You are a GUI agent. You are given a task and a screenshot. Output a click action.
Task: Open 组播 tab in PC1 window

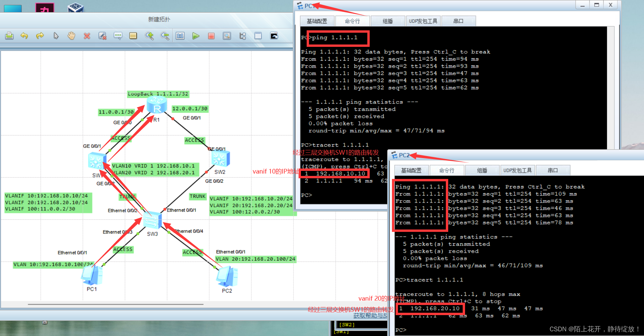pyautogui.click(x=388, y=21)
